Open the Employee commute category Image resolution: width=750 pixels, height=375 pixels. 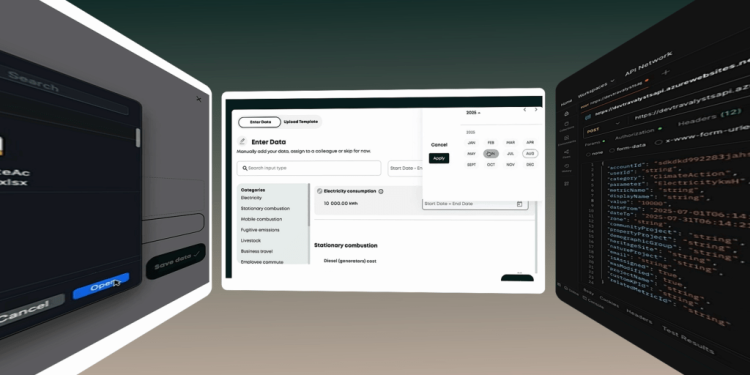point(262,262)
